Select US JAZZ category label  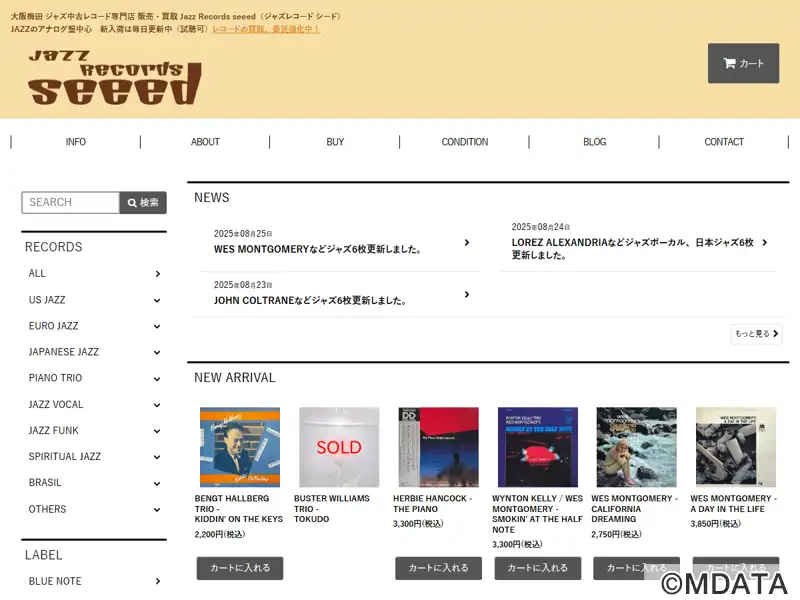click(x=47, y=300)
